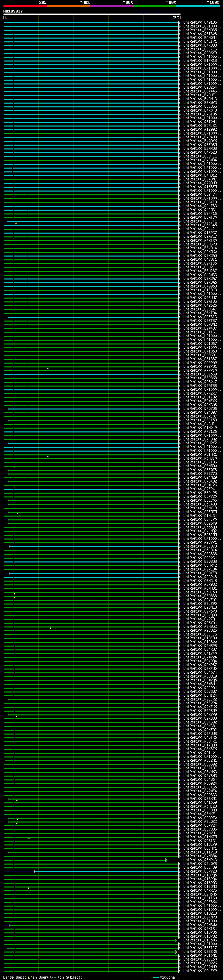Click the purple ~60% legend color bar

click(x=111, y=6)
